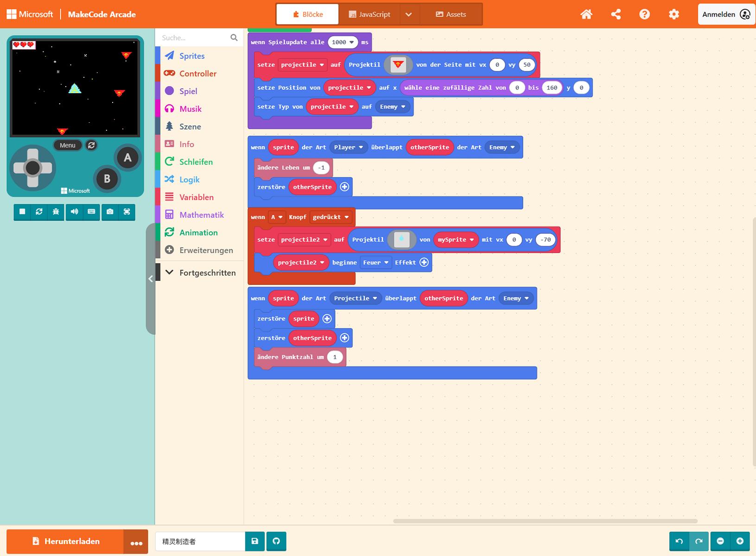Save the project with the disk icon
Image resolution: width=756 pixels, height=556 pixels.
tap(254, 541)
